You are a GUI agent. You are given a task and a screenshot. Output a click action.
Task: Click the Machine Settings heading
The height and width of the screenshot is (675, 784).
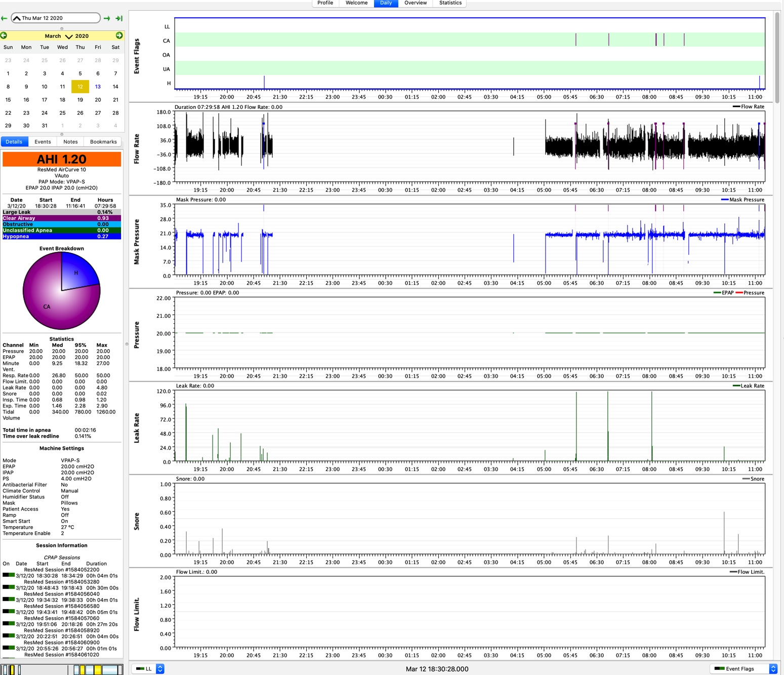(x=62, y=448)
